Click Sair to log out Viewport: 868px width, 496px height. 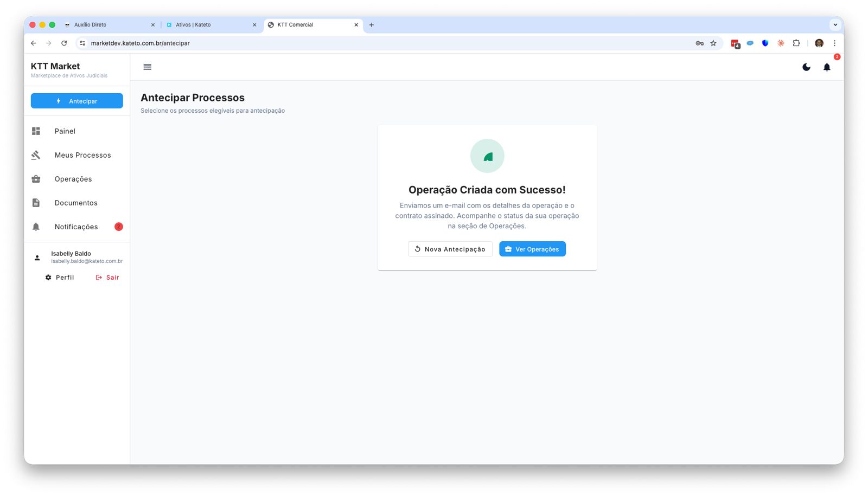(x=107, y=278)
